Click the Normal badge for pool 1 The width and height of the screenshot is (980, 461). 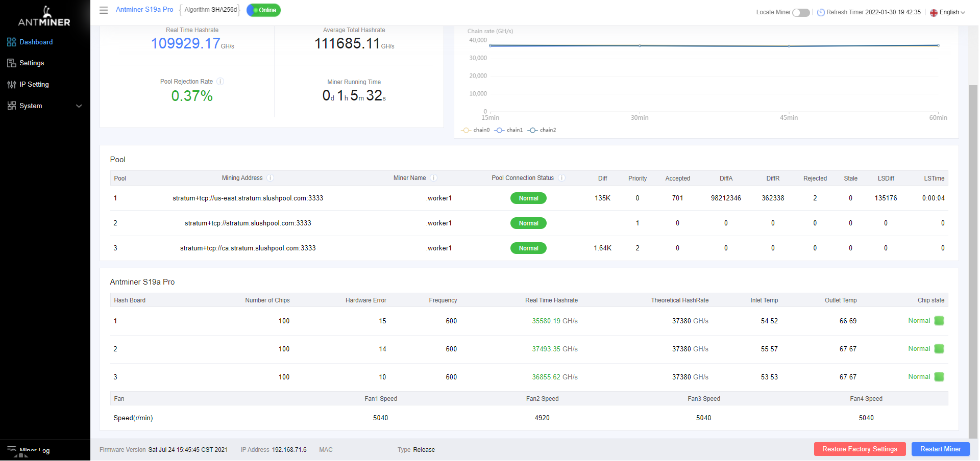pyautogui.click(x=528, y=198)
